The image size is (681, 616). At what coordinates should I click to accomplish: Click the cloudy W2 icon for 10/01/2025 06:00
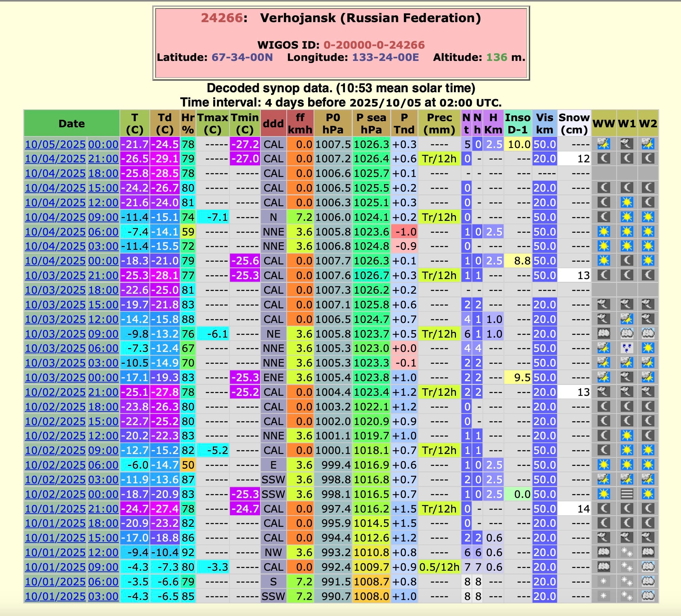point(648,581)
